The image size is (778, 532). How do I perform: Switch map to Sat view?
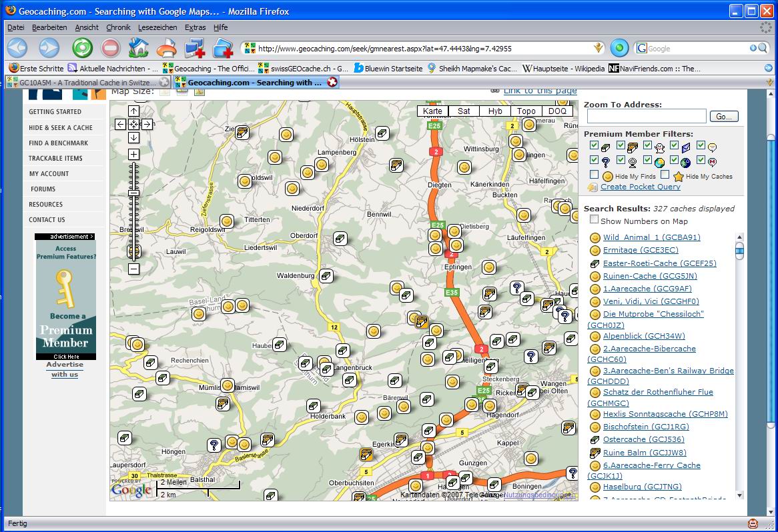coord(464,111)
